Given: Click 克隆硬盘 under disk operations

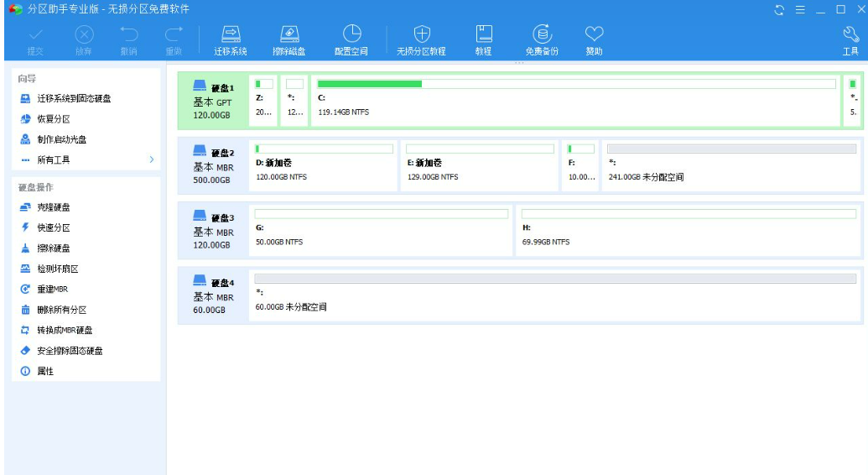Looking at the screenshot, I should click(x=53, y=207).
